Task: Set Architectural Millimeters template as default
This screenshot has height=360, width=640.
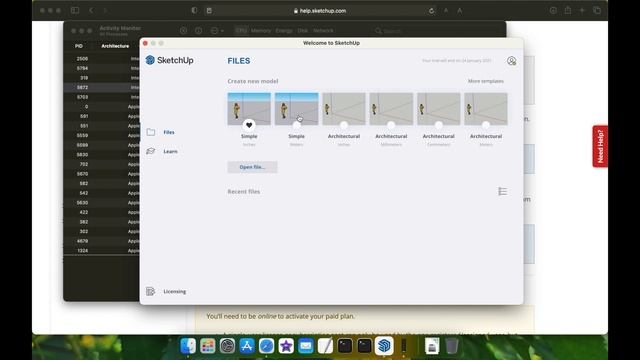Action: (391, 125)
